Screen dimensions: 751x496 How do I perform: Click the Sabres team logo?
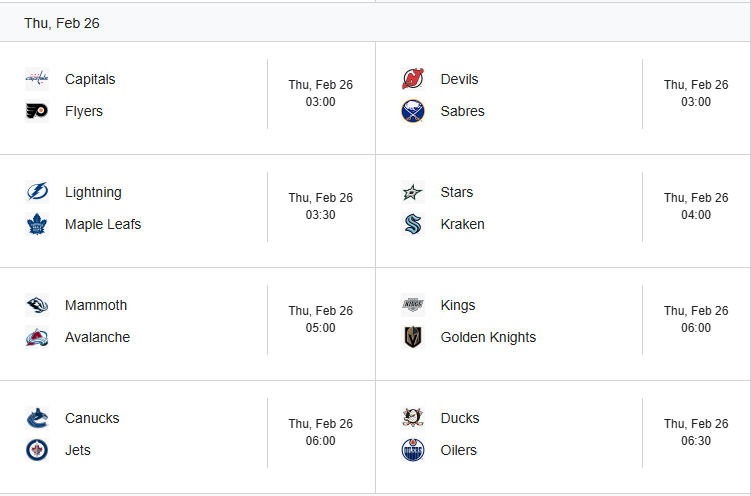[412, 111]
